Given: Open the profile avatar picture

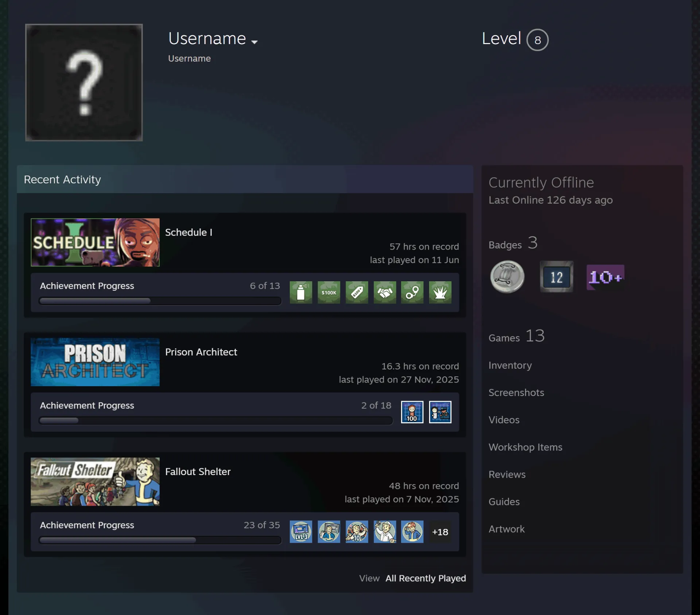Looking at the screenshot, I should (84, 82).
